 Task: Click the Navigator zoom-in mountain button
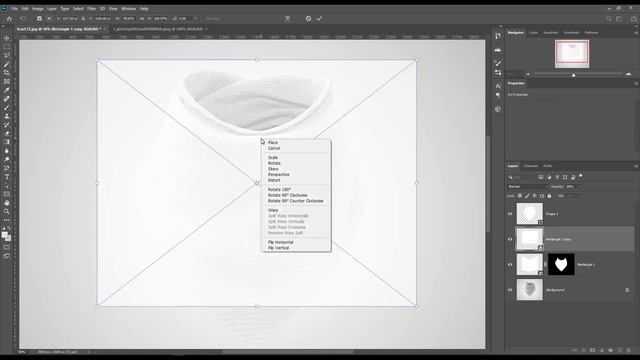point(629,74)
